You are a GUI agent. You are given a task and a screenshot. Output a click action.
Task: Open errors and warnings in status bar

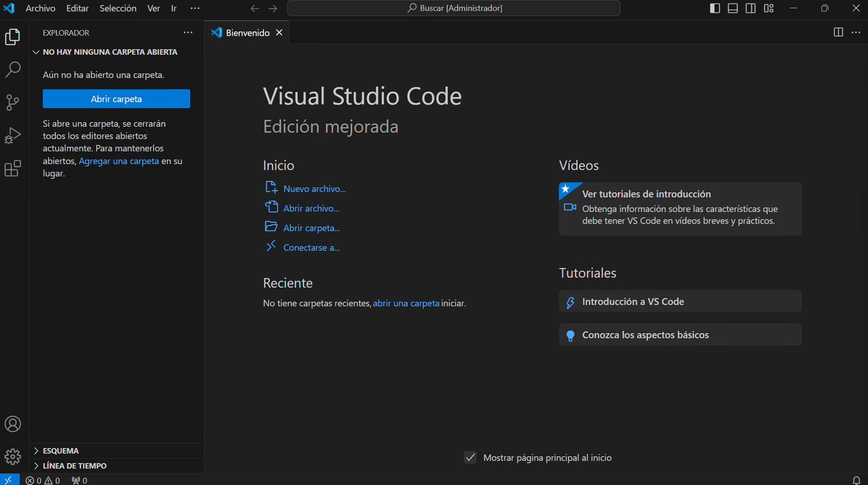coord(43,480)
